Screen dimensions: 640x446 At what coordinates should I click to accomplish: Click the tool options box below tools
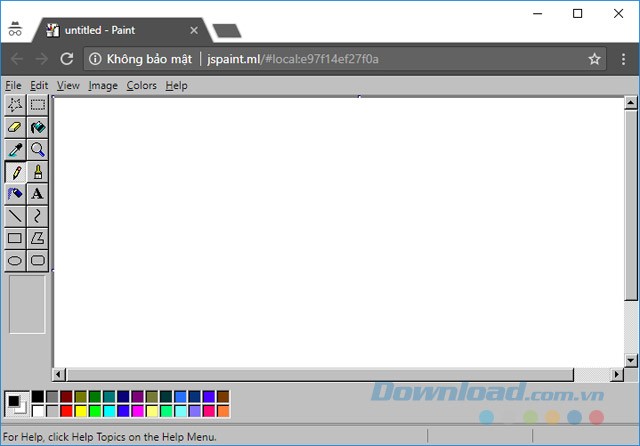click(27, 304)
